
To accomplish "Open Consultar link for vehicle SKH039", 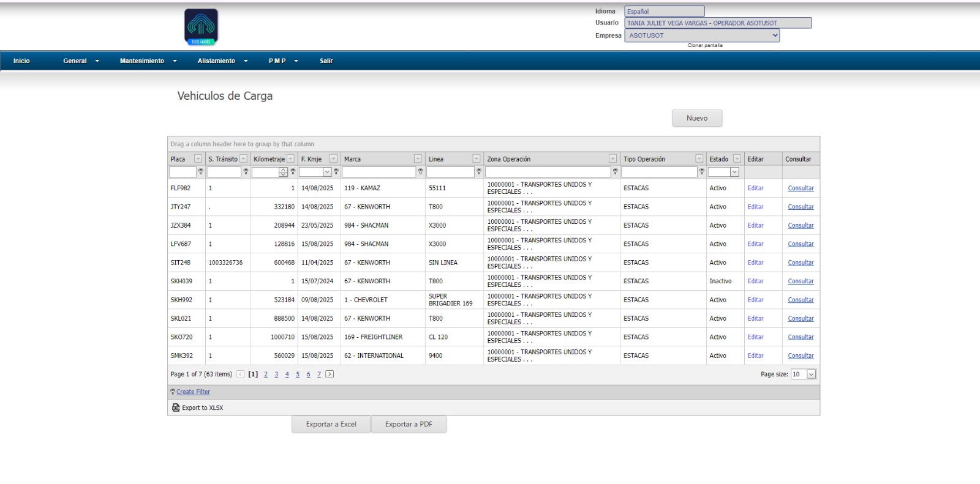I will click(x=801, y=281).
